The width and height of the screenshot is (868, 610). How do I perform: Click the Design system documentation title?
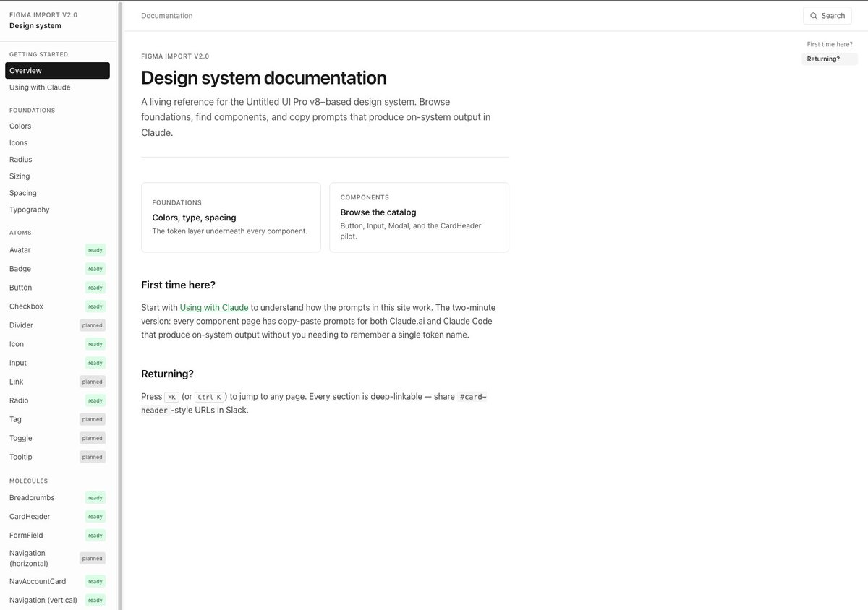pyautogui.click(x=264, y=78)
